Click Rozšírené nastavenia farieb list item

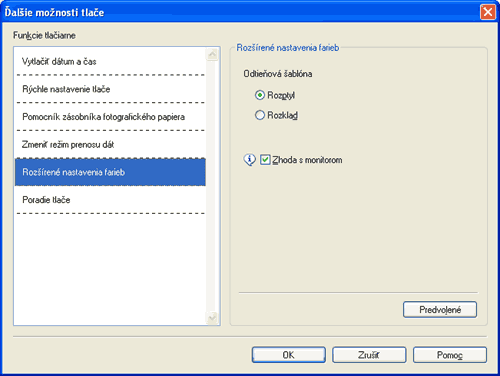[x=110, y=172]
